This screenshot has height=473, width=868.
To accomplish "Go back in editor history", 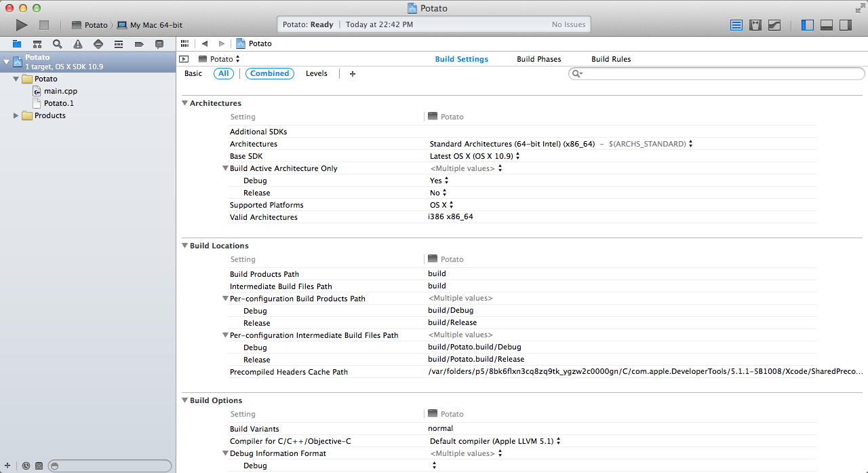I will (205, 43).
